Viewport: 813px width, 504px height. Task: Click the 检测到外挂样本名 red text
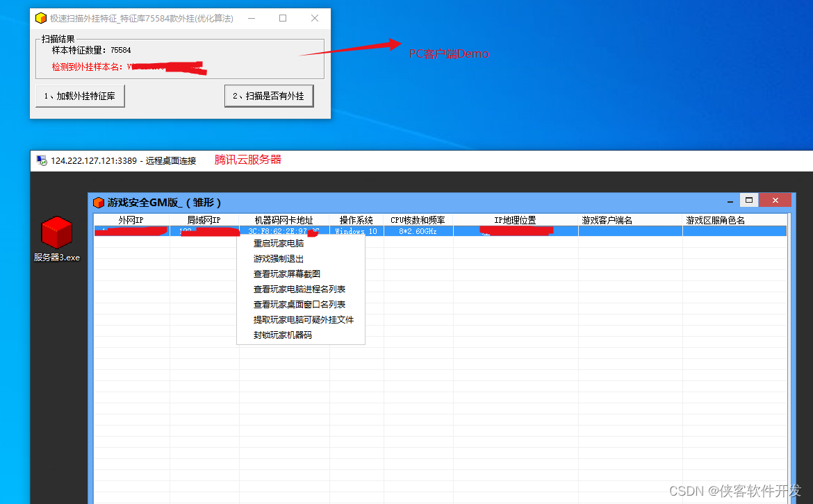pos(87,67)
